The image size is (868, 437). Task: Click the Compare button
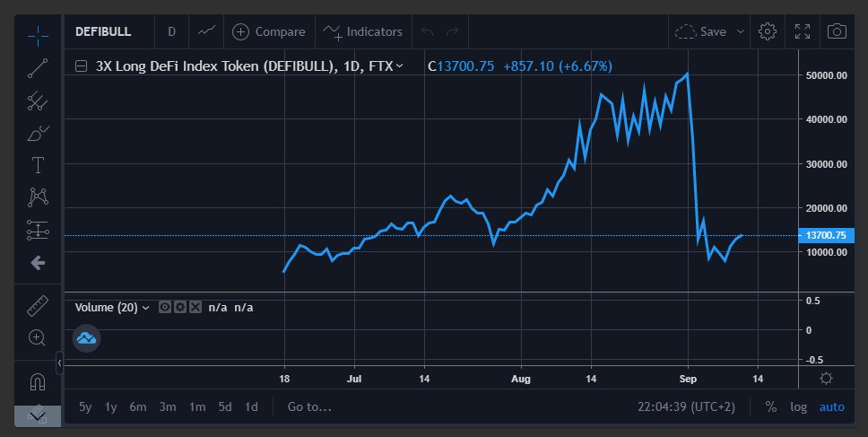269,31
